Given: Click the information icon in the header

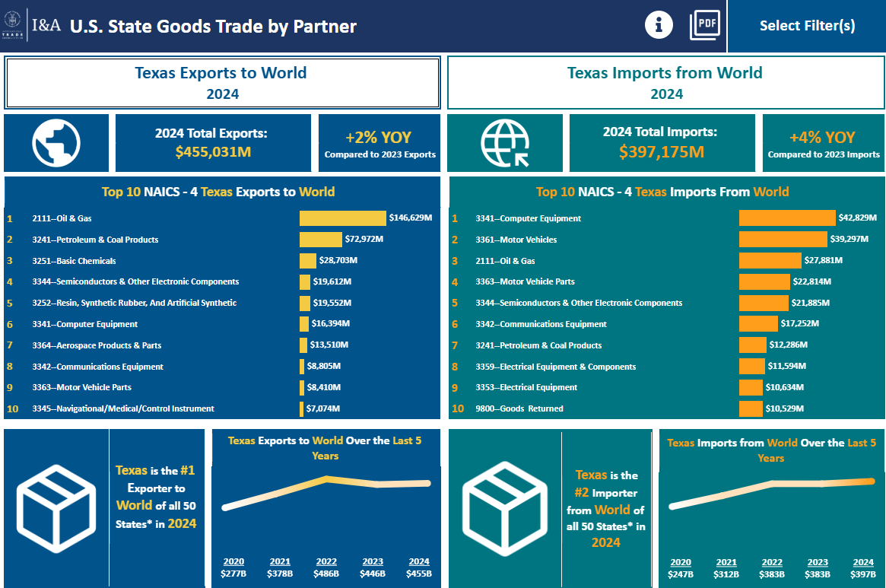Looking at the screenshot, I should 659,24.
